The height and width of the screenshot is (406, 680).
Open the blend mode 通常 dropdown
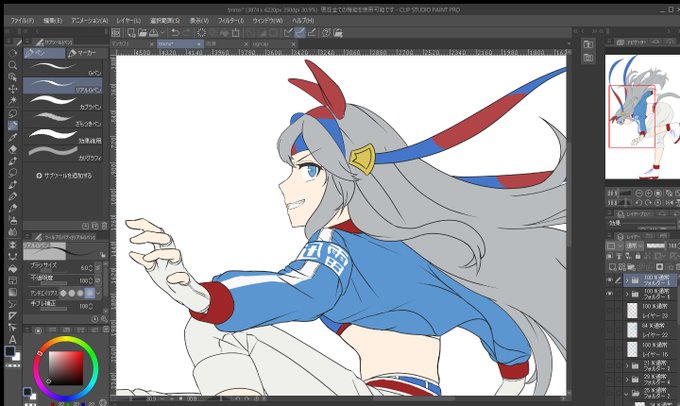[634, 246]
